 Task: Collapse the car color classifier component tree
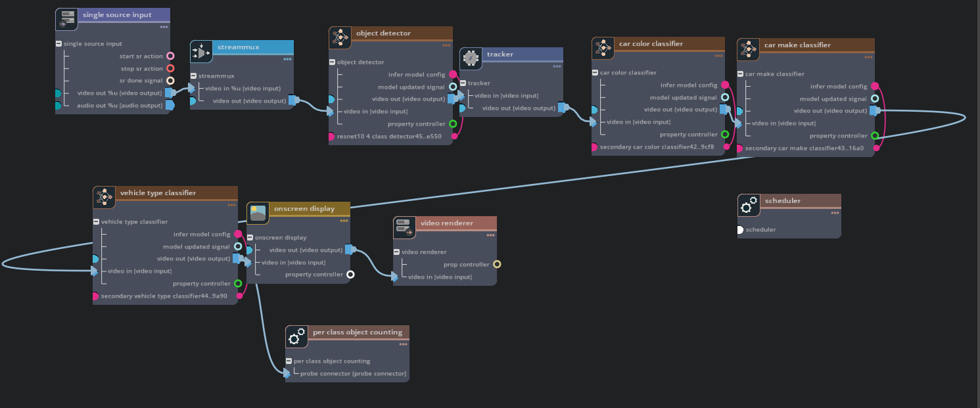point(595,73)
